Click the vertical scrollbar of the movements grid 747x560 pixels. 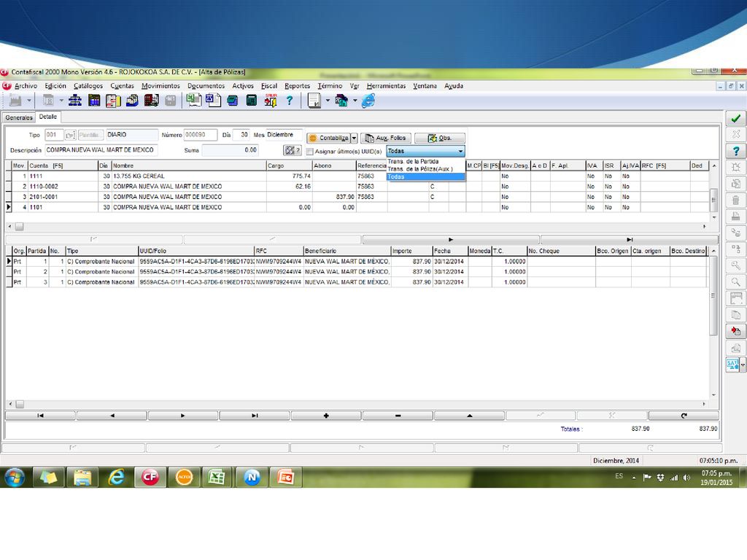(713, 192)
